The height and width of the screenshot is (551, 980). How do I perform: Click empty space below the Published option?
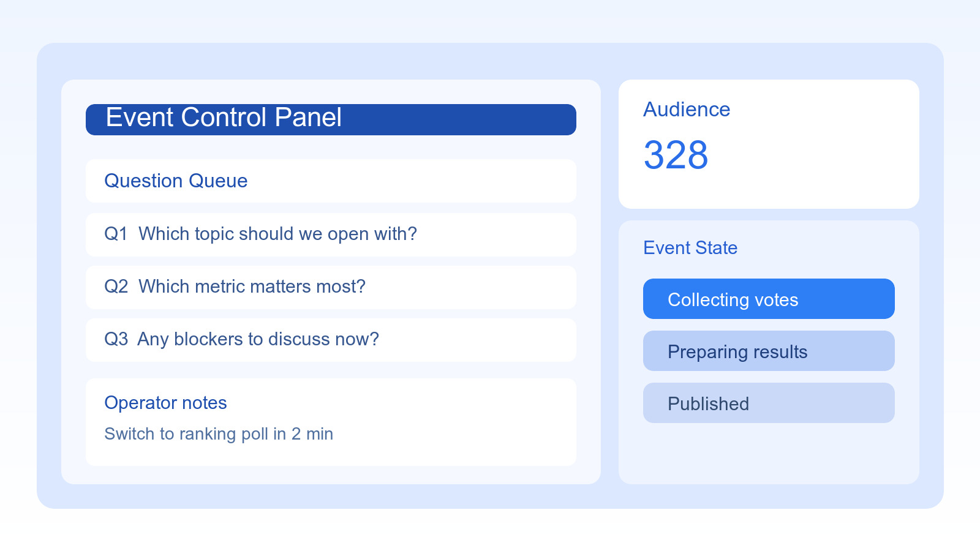point(769,454)
